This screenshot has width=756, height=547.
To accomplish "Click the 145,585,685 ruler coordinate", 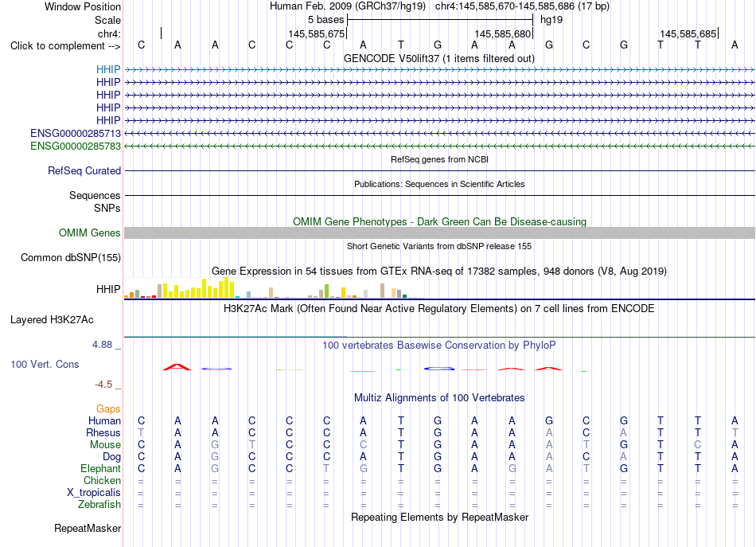I will pos(688,33).
